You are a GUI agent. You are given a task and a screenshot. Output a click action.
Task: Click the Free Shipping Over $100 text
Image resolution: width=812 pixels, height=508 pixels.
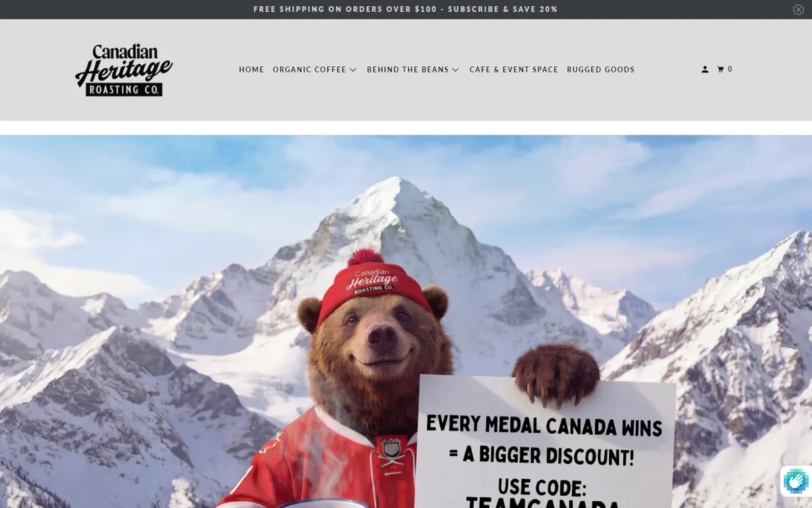coord(345,9)
